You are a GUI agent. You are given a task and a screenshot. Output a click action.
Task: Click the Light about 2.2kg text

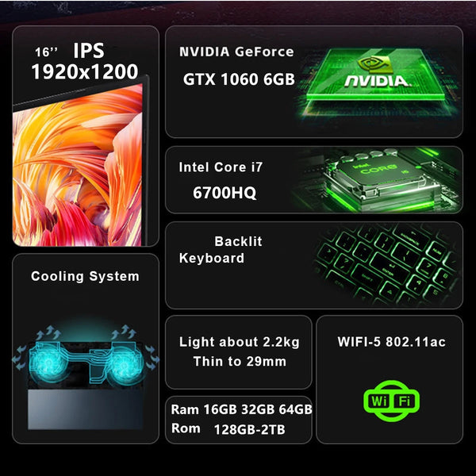tap(240, 342)
